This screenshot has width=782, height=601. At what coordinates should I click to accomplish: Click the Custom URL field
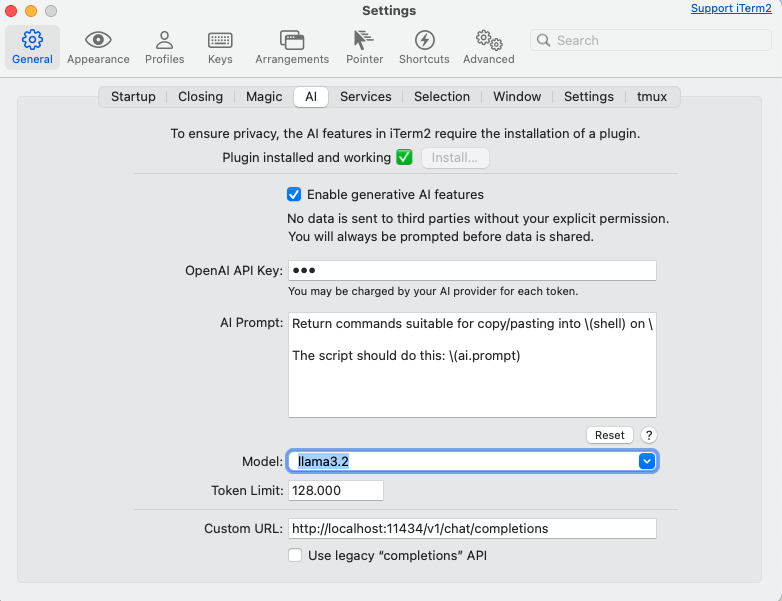coord(472,529)
